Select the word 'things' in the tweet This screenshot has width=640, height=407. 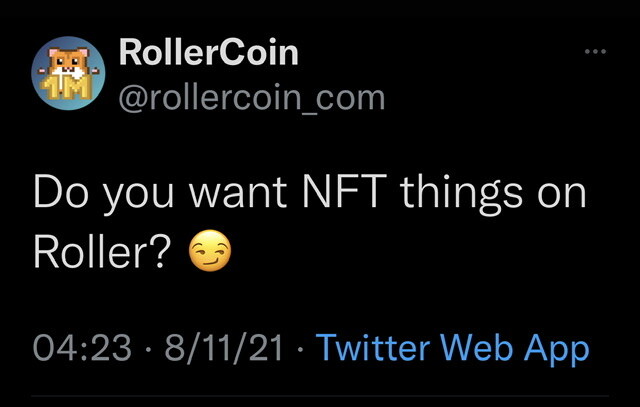pos(462,195)
